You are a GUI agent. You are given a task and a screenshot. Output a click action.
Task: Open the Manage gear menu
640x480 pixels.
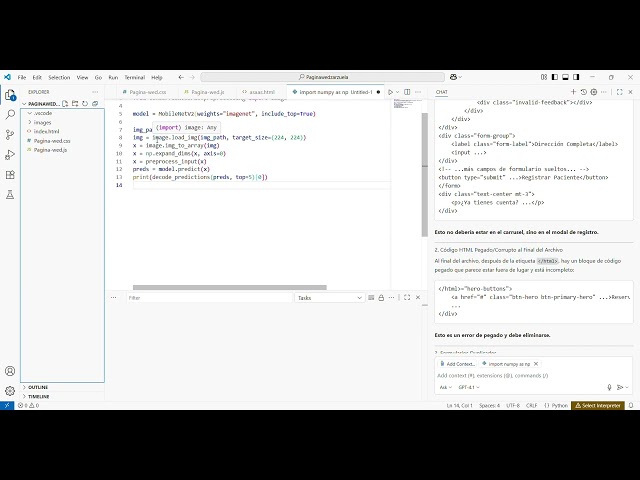(x=10, y=391)
